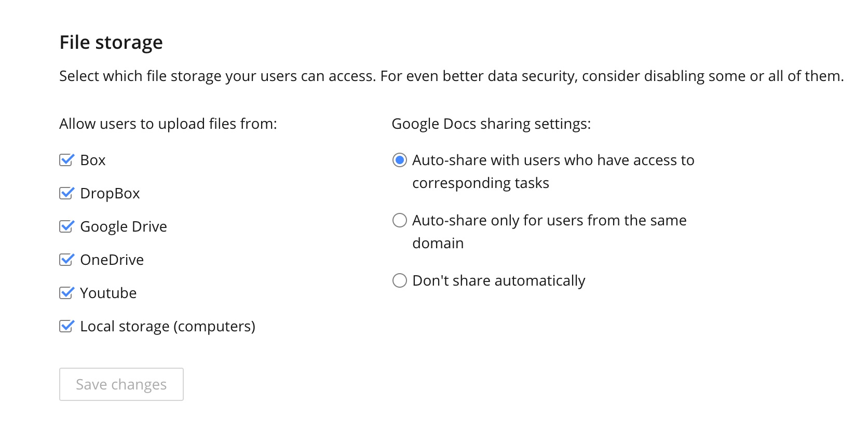Click the 'Local storage (computers)' label text
Viewport: 868px width, 430px height.
[168, 326]
